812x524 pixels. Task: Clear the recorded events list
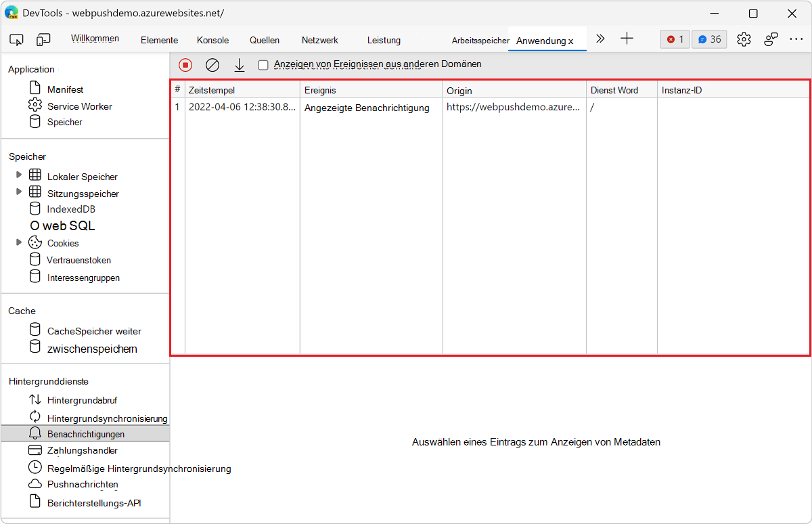(212, 65)
